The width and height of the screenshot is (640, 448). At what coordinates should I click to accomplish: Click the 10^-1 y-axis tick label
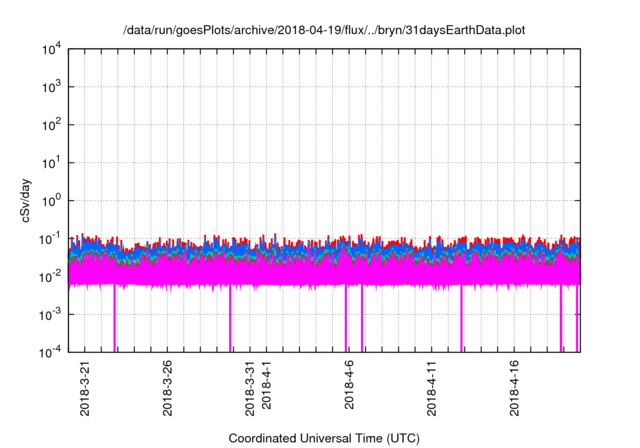coord(50,239)
